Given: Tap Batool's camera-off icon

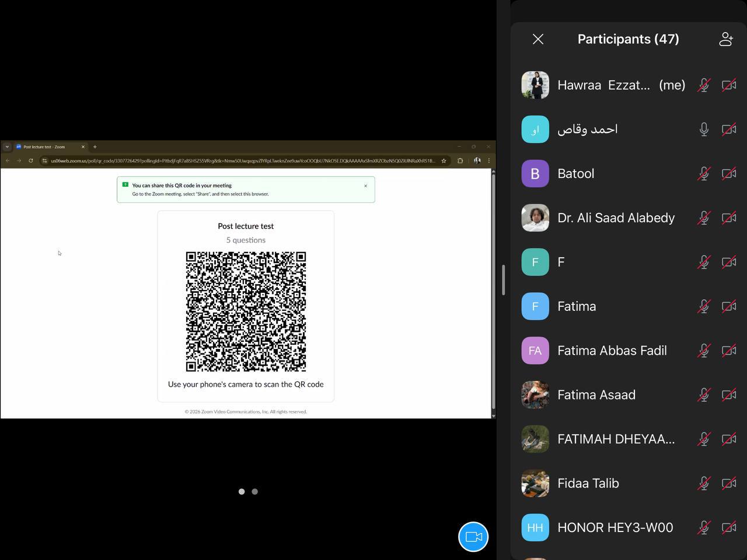Looking at the screenshot, I should (729, 174).
